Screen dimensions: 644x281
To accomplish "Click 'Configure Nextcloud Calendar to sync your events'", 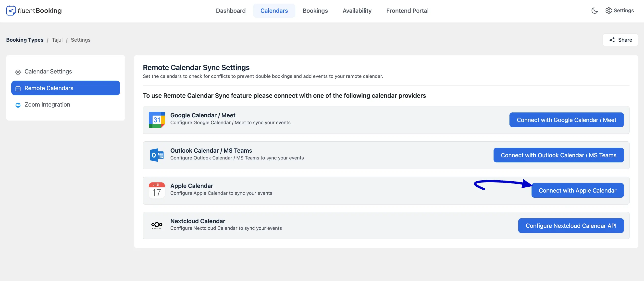I will click(226, 228).
